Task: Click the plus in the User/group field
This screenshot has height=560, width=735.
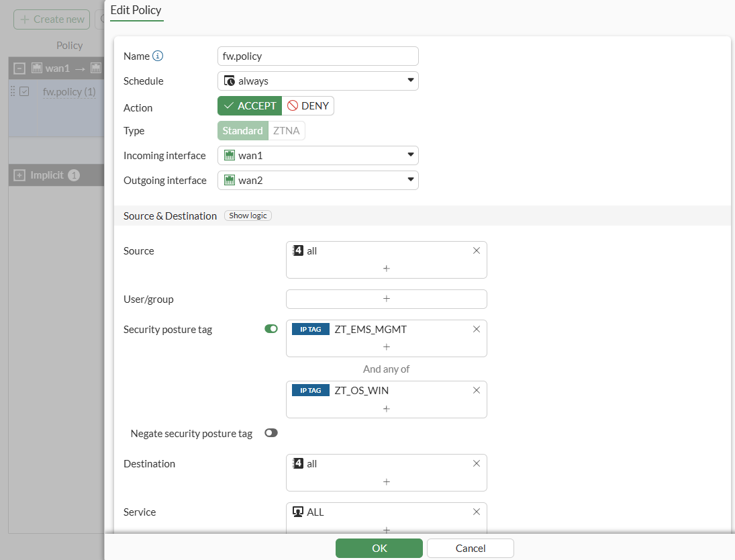Action: point(386,299)
